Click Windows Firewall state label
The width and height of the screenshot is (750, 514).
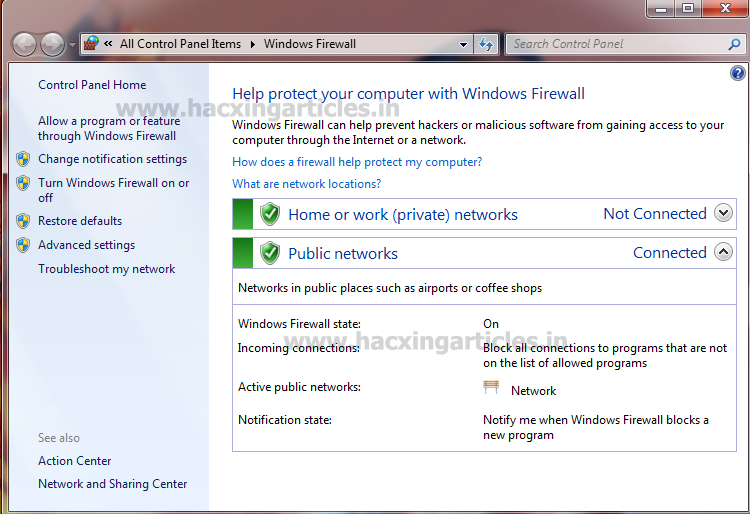coord(299,324)
